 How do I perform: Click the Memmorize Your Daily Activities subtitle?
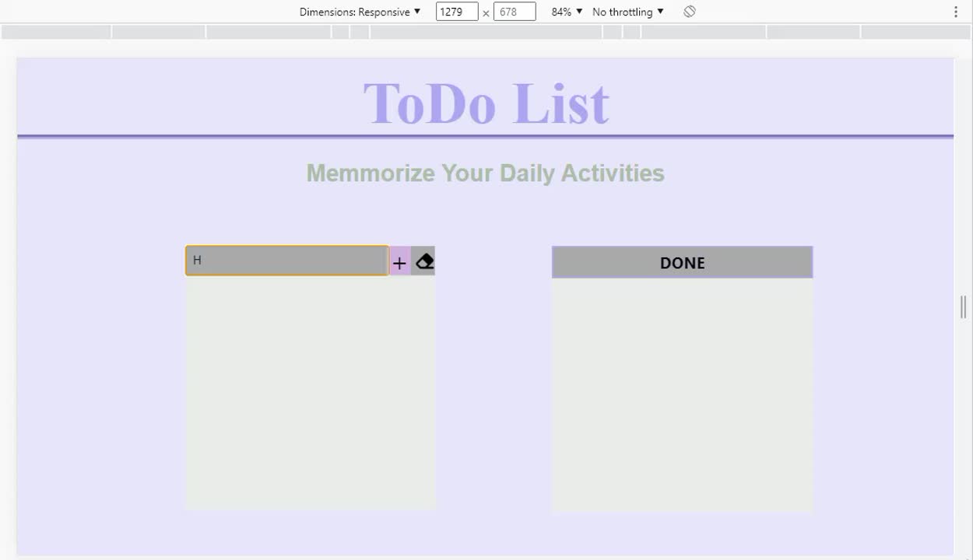tap(486, 173)
